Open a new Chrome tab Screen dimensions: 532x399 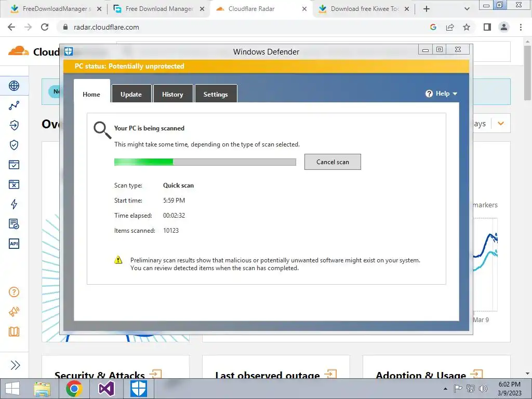(427, 9)
